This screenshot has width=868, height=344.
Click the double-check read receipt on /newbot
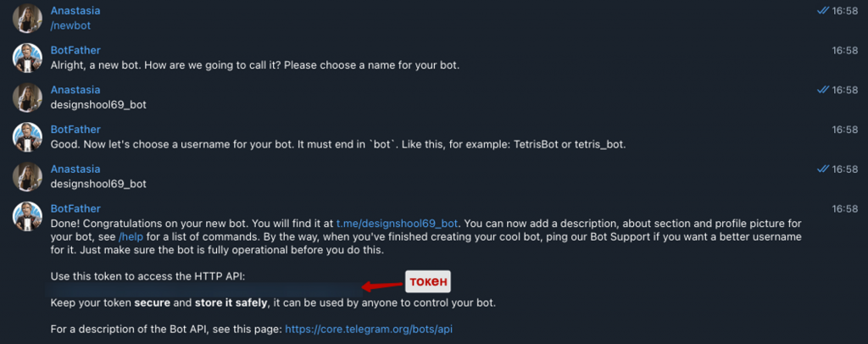(x=822, y=10)
